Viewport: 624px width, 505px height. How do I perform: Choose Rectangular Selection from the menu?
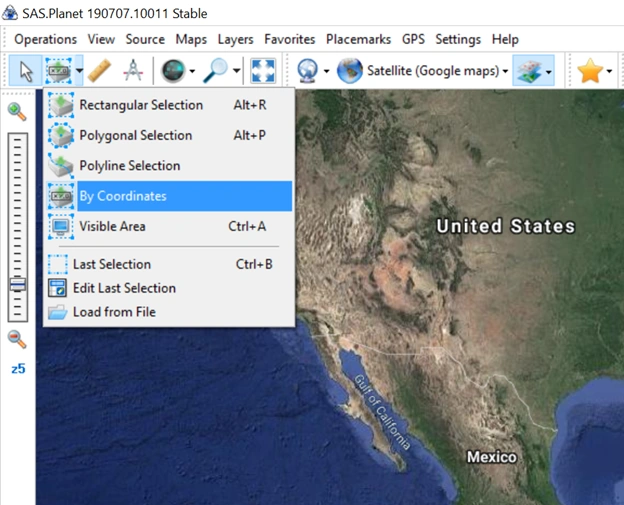point(169,105)
